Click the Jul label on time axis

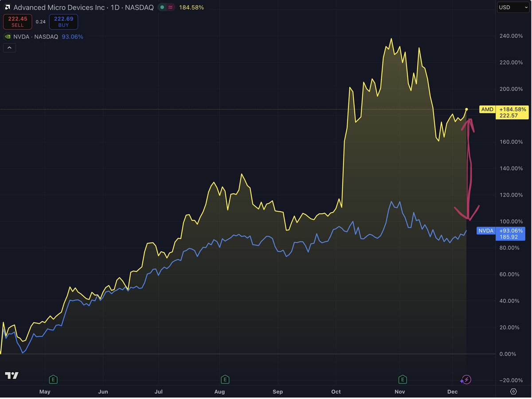point(159,392)
